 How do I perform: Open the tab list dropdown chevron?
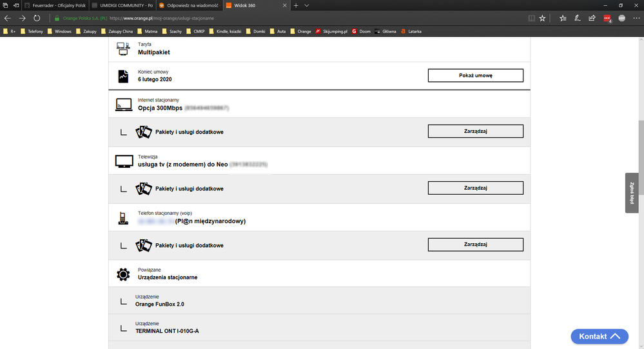coord(307,5)
